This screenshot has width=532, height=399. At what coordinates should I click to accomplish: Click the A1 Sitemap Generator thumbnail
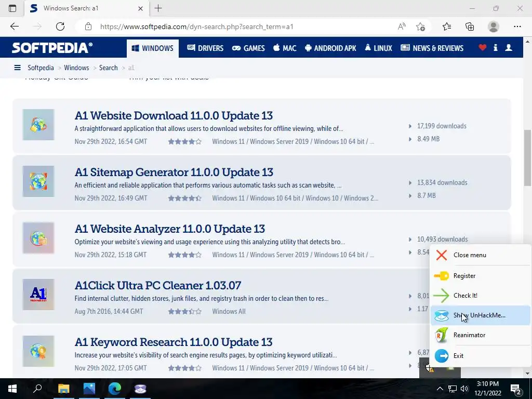tap(38, 181)
